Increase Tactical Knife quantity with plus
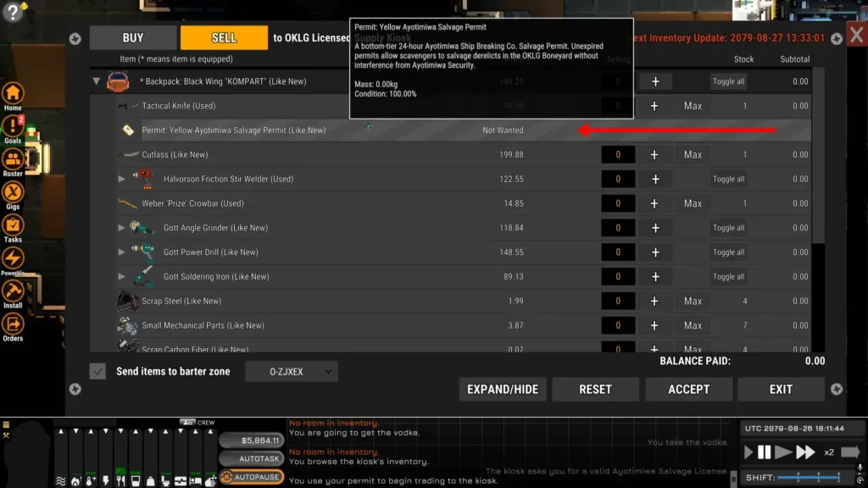 [654, 106]
